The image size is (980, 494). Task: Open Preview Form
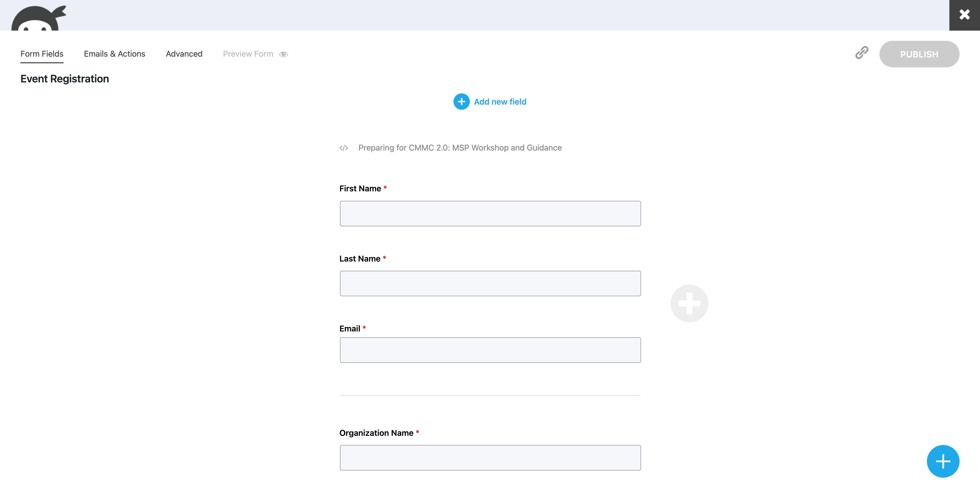[x=248, y=54]
